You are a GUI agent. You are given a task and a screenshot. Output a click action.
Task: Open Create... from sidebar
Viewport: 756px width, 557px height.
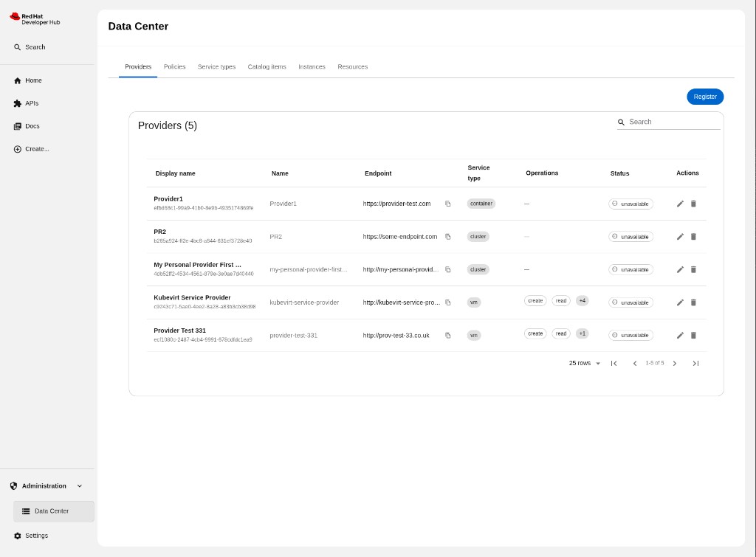pos(31,149)
